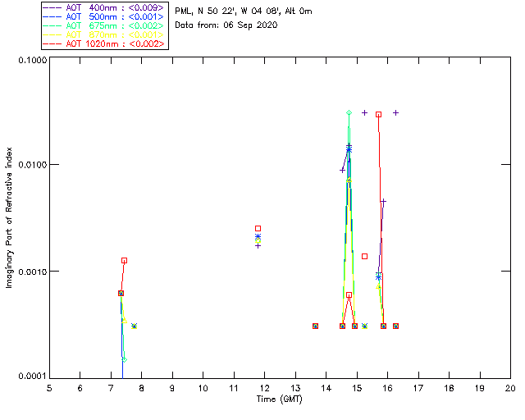This screenshot has height=420, width=525.
Task: Click the x-axis tick label 16
Action: (387, 388)
